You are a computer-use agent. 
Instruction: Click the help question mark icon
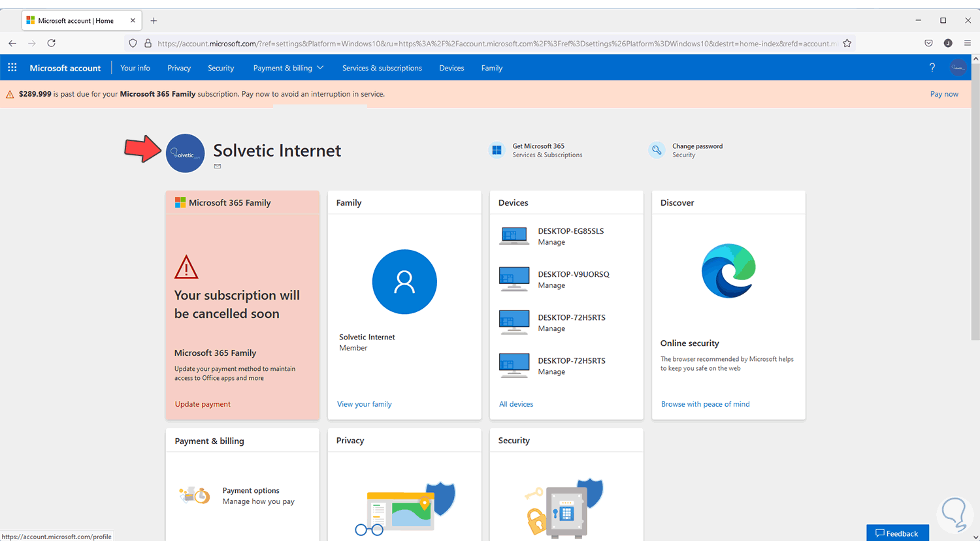932,67
